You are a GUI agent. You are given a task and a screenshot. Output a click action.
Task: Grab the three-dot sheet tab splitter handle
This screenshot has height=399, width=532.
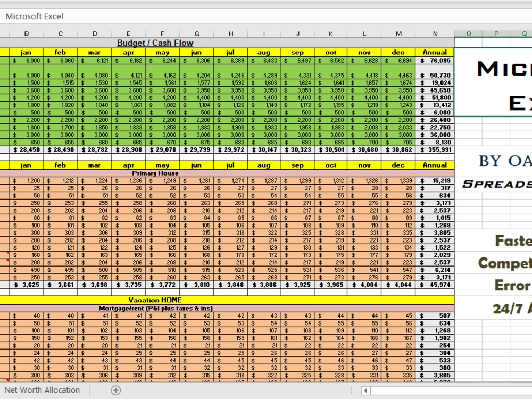[x=351, y=390]
